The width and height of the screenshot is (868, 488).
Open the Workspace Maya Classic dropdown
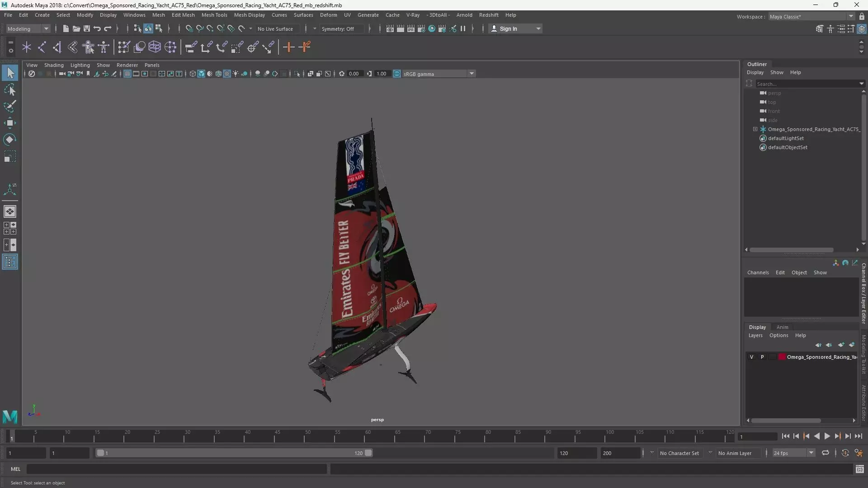coord(811,16)
